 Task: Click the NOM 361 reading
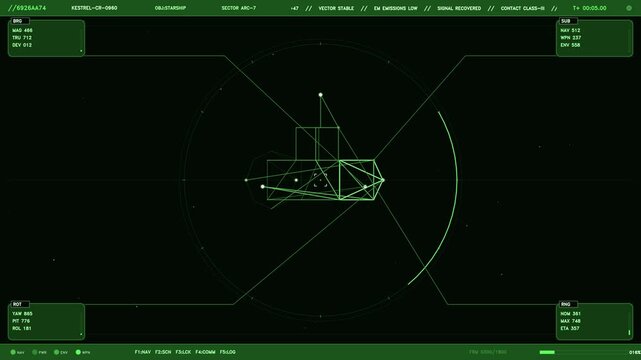click(571, 314)
